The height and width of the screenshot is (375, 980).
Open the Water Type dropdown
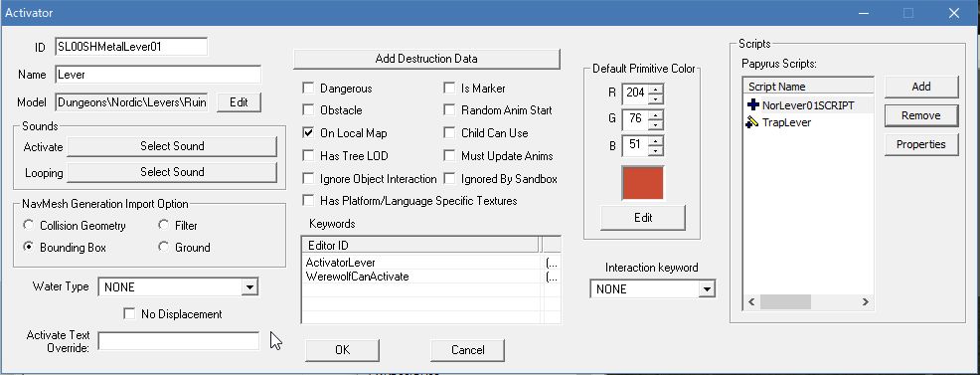pyautogui.click(x=249, y=286)
